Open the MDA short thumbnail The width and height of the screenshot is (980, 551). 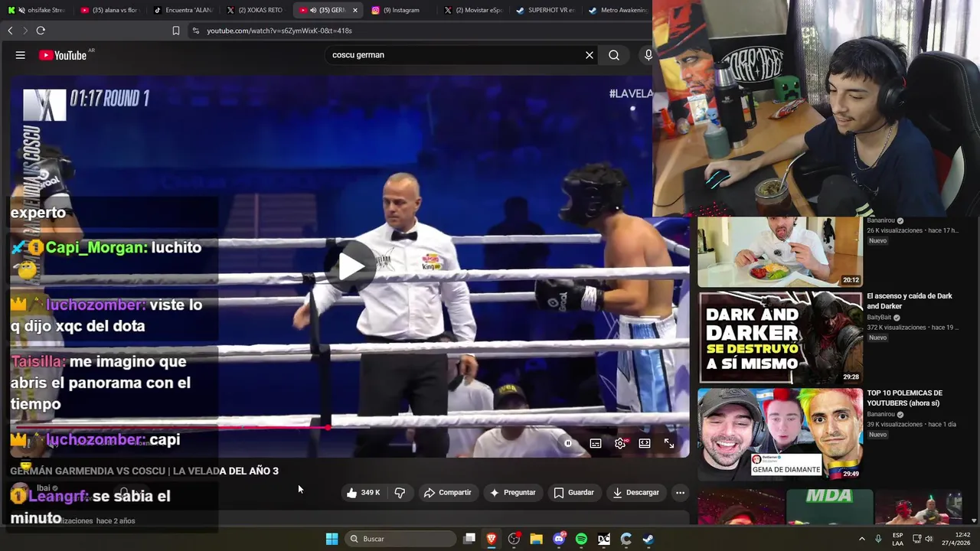pos(829,507)
